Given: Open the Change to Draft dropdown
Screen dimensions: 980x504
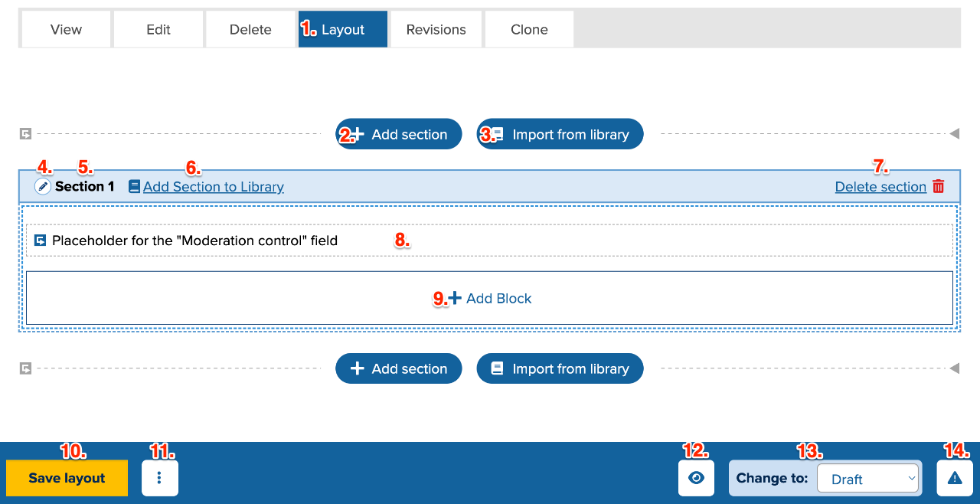Looking at the screenshot, I should [868, 479].
